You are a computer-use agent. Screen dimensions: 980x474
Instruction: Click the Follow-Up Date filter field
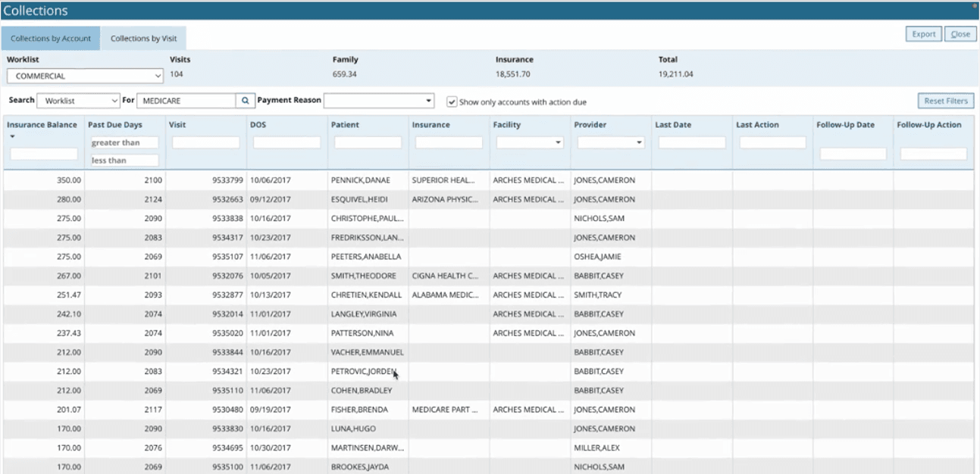pos(853,154)
